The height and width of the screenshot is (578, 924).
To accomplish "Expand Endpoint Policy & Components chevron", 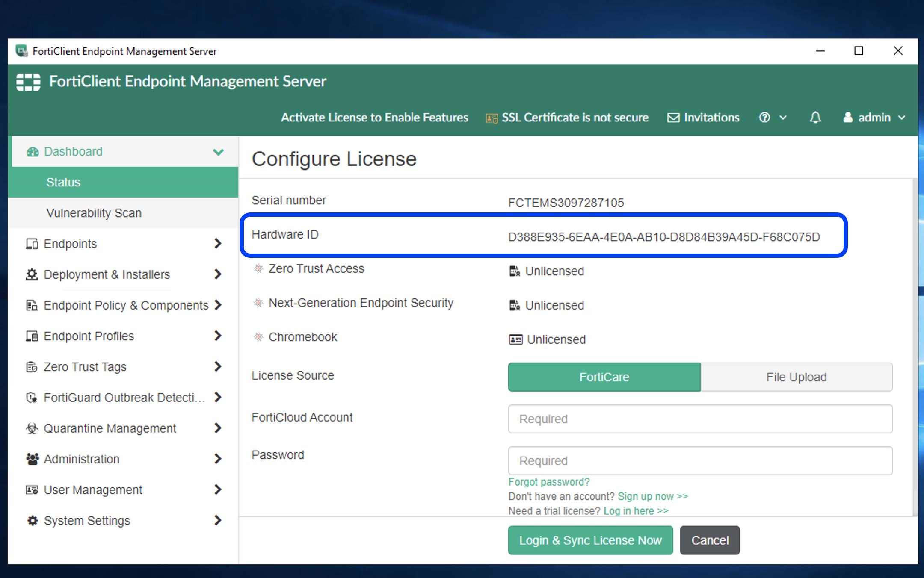I will (218, 305).
